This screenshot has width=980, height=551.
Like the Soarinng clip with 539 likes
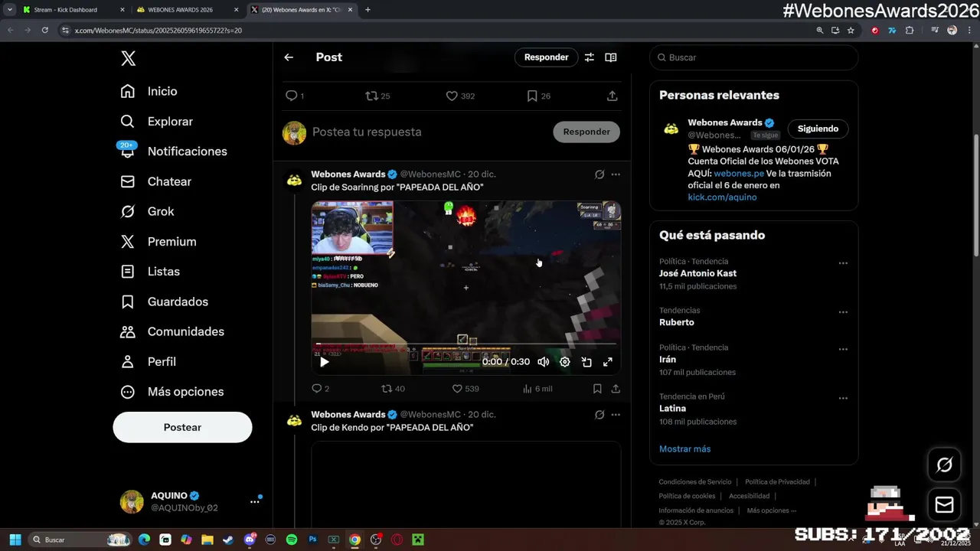(x=457, y=389)
